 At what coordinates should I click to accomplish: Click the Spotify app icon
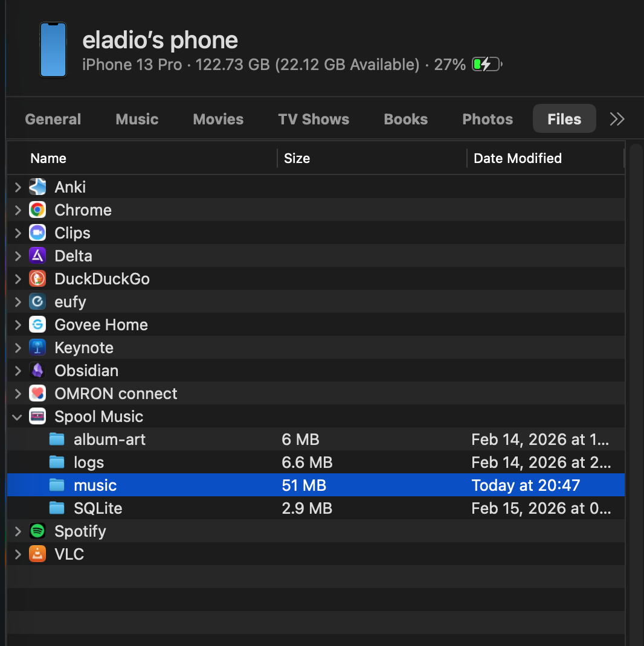[37, 531]
